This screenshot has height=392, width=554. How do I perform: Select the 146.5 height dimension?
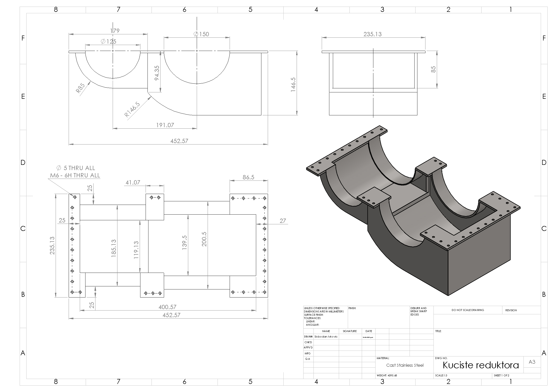tap(293, 85)
